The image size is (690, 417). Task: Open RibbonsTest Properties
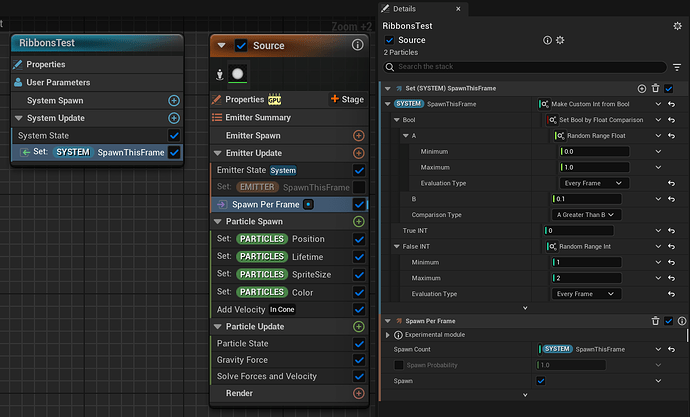click(x=97, y=65)
